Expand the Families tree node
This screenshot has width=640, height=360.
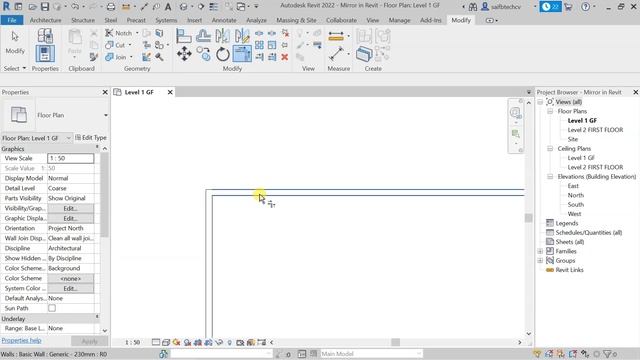coord(540,251)
